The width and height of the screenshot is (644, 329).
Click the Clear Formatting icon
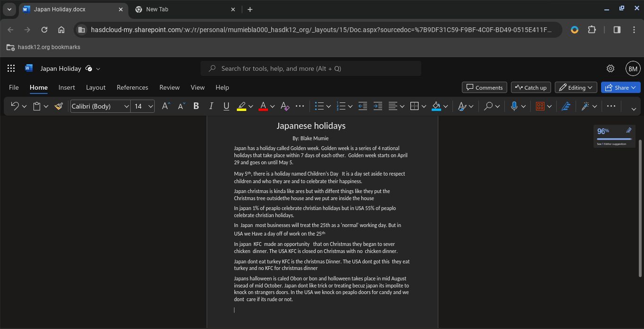pyautogui.click(x=284, y=106)
